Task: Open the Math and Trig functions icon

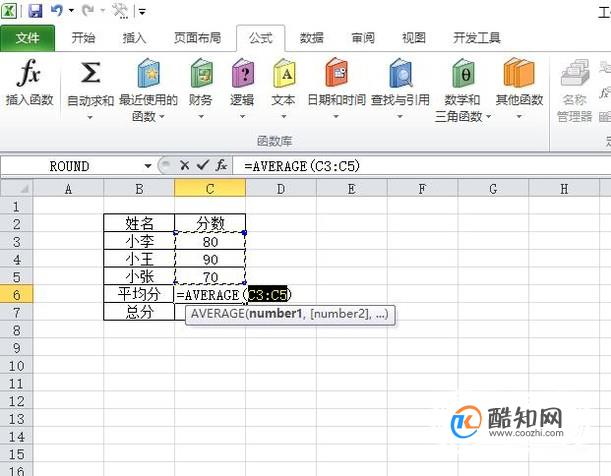Action: 463,73
